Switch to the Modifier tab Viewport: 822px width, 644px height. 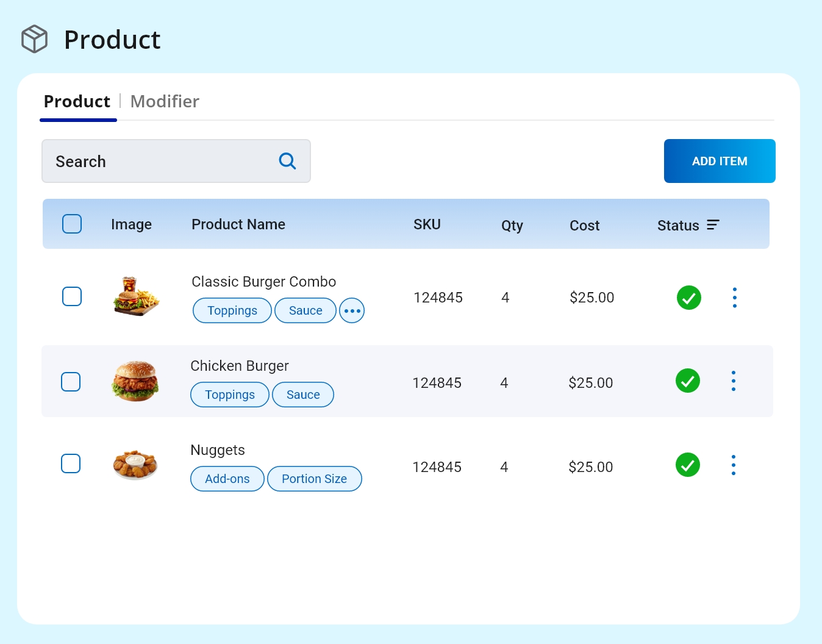point(164,101)
